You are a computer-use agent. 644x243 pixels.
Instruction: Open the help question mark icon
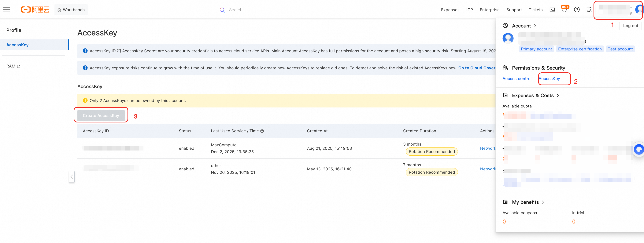pos(577,10)
